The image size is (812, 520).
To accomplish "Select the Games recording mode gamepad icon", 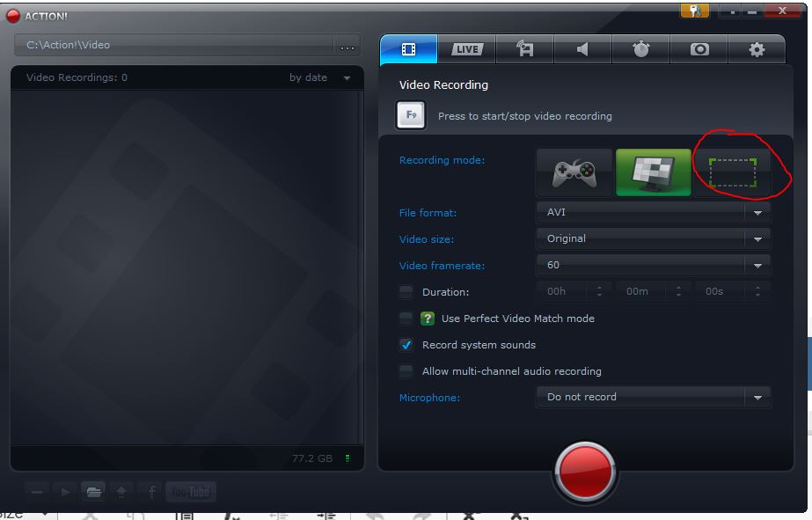I will (x=574, y=172).
